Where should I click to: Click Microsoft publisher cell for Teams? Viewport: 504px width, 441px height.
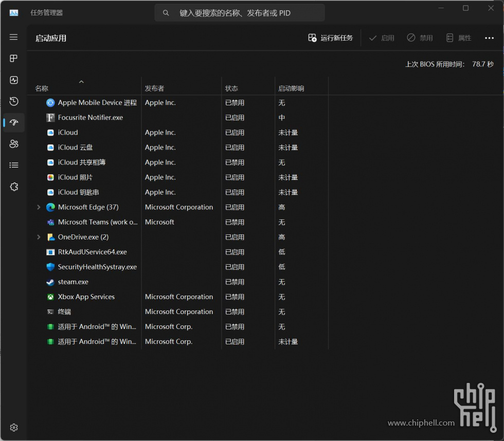[x=159, y=222]
